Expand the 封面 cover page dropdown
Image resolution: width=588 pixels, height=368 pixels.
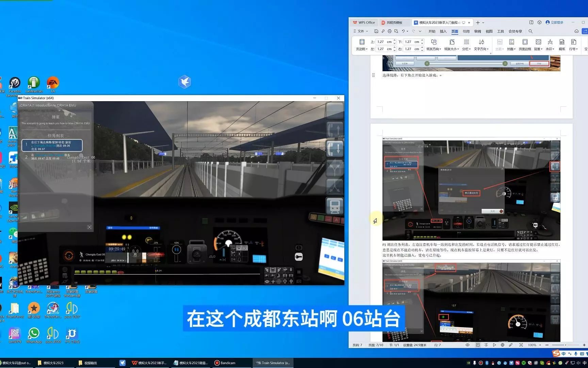click(511, 49)
